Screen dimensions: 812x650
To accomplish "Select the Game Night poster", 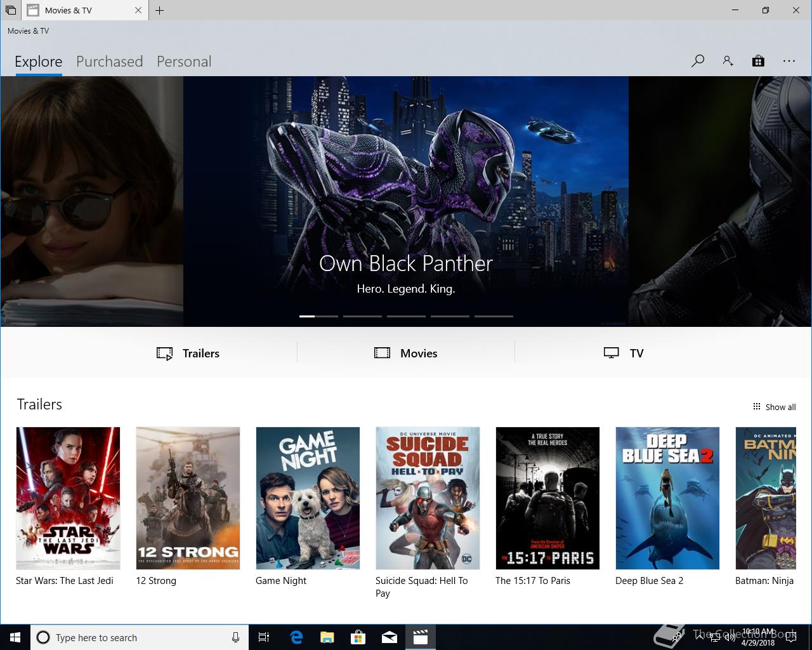I will [308, 498].
